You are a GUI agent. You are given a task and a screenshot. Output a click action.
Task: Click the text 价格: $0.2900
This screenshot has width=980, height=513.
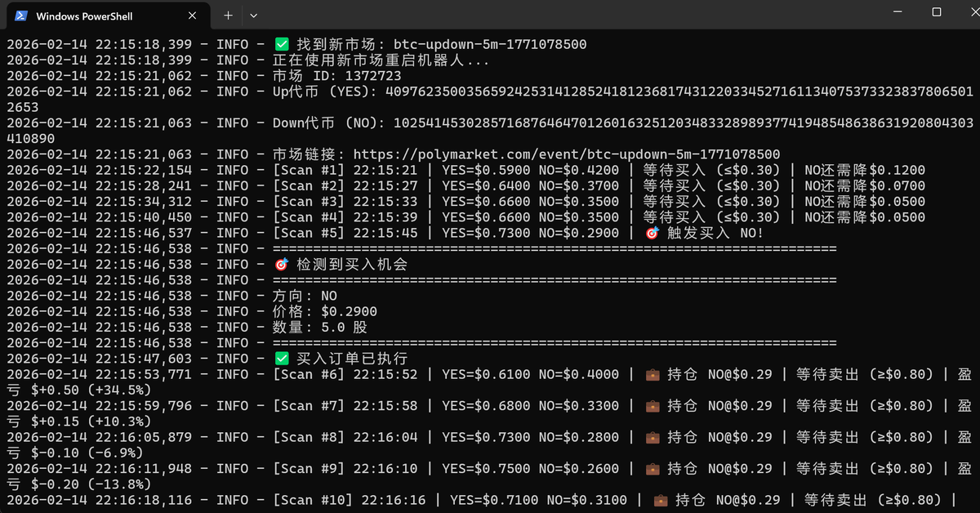325,311
